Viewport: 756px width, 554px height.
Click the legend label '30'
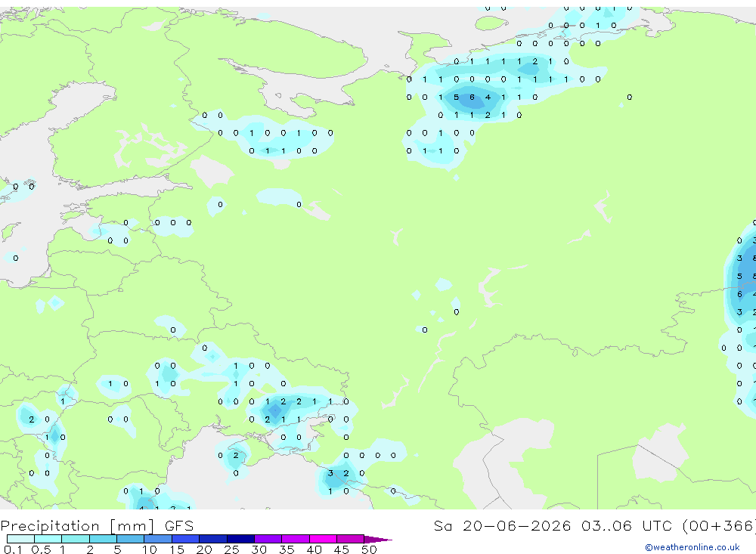(x=259, y=549)
